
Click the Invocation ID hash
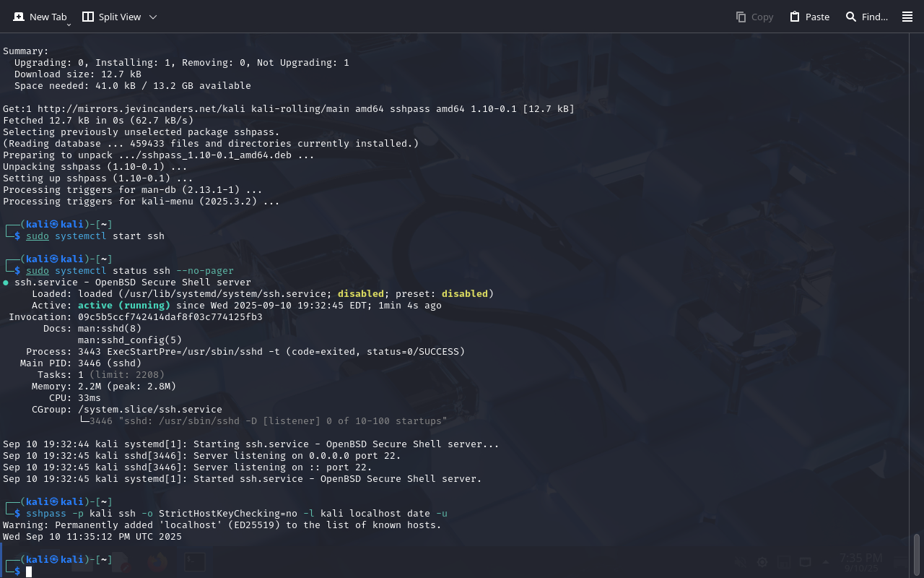tap(170, 317)
